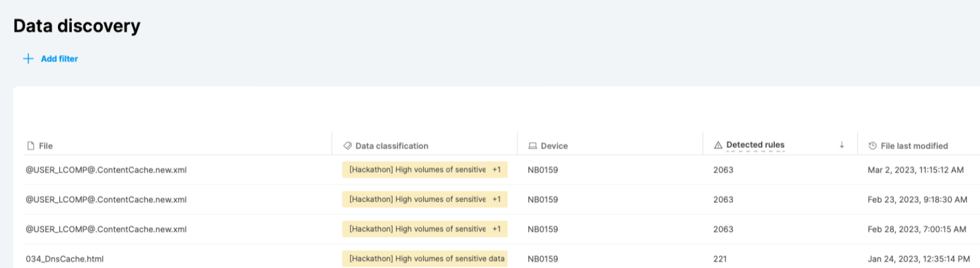Expand the +1 badge in third row classification
The height and width of the screenshot is (268, 980).
point(496,229)
